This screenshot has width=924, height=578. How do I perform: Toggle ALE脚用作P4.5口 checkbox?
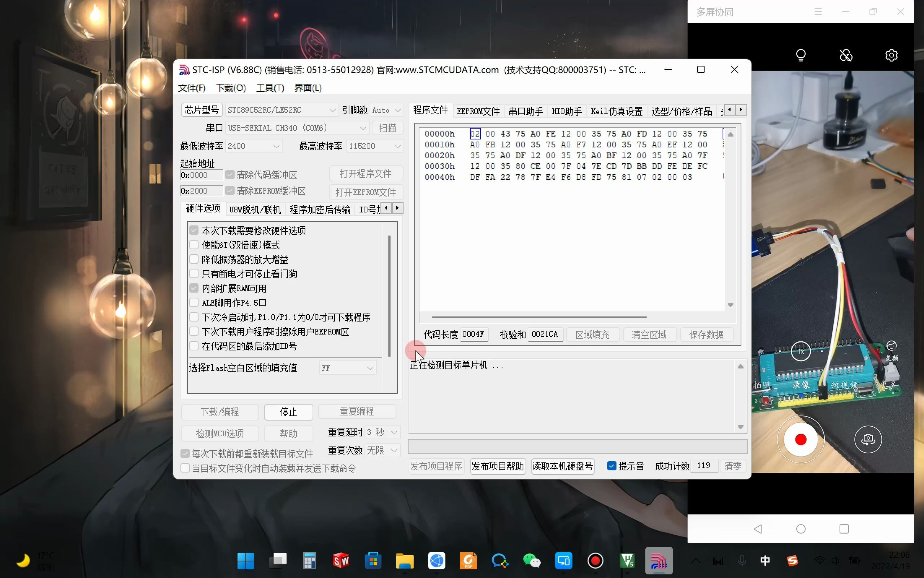(194, 303)
